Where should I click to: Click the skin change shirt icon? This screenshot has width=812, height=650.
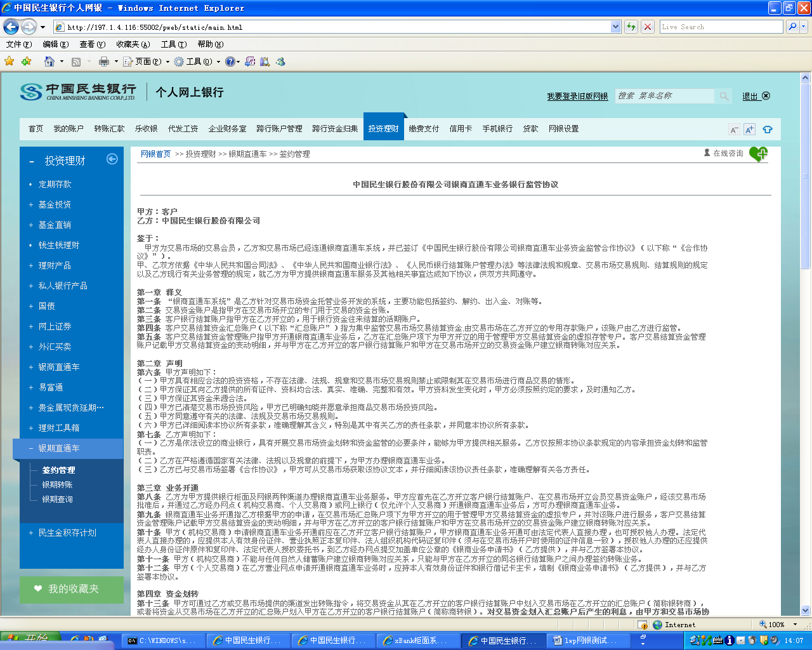[x=768, y=129]
